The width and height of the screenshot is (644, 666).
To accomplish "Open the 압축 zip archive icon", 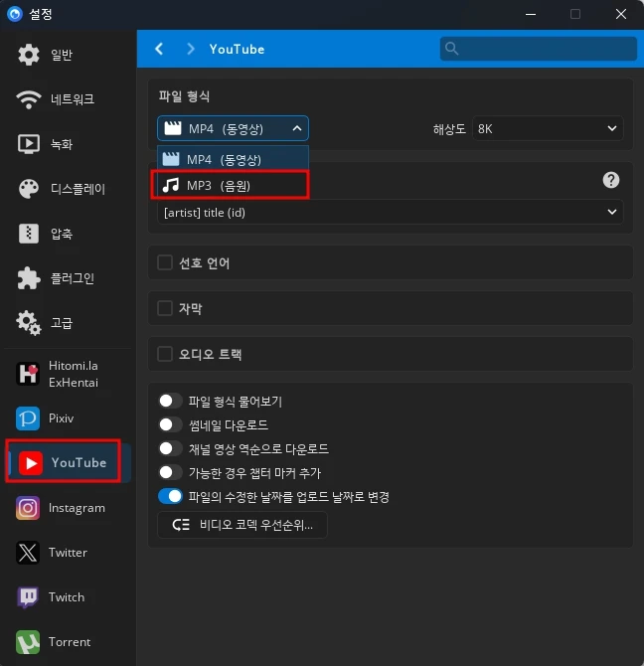I will tap(29, 234).
